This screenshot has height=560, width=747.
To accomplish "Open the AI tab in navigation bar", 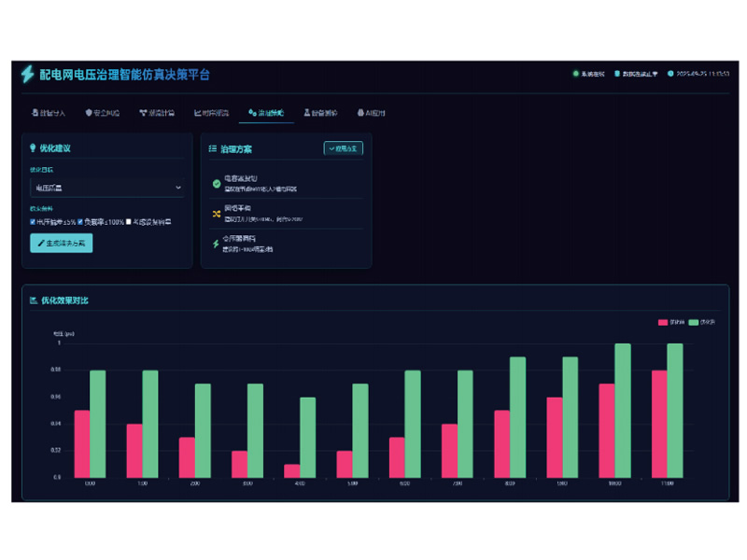I will 371,113.
